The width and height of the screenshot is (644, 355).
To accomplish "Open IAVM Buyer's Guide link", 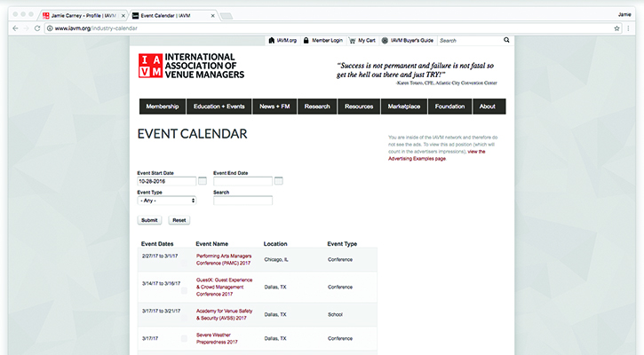I will [x=408, y=40].
